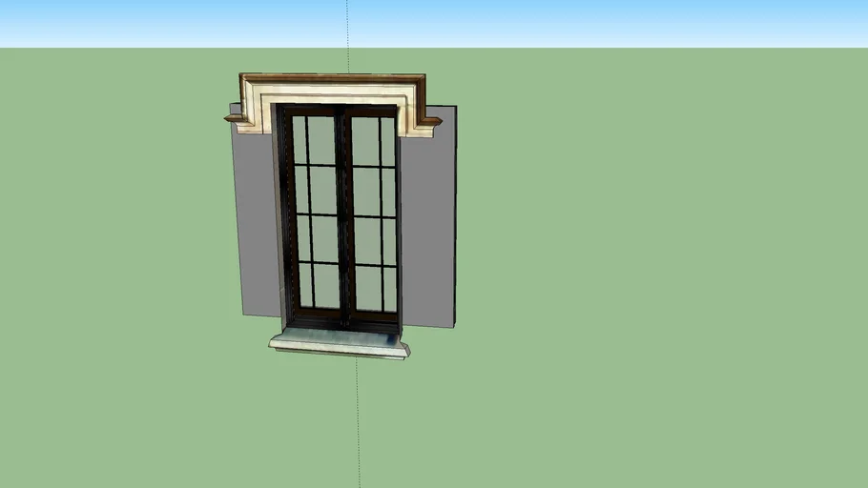
Task: Select the dotted axis line below the sill
Action: click(359, 419)
